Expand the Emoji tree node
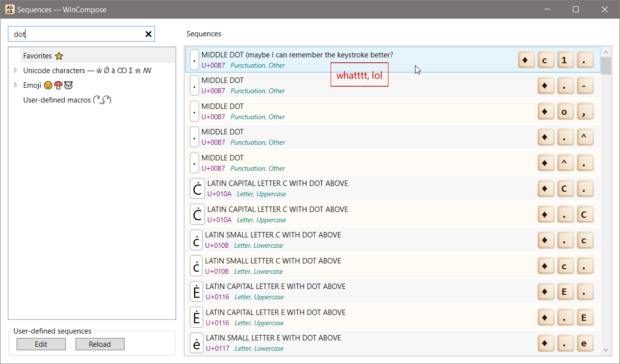This screenshot has height=364, width=620. (16, 85)
